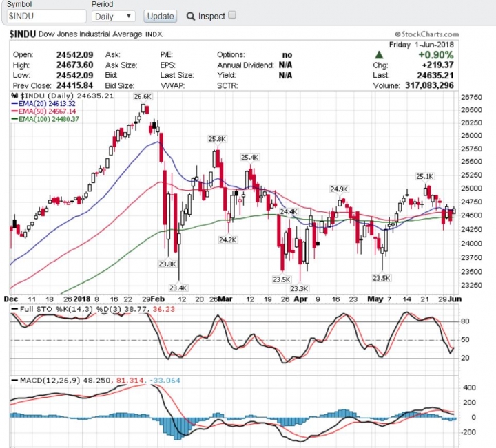496x448 pixels.
Task: Click the 25.4K peak price label
Action: (x=250, y=157)
